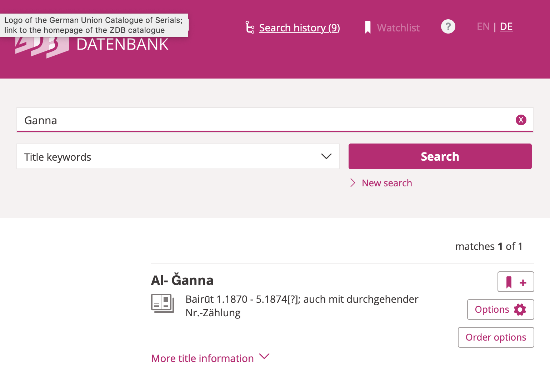Switch interface language to EN

pos(483,26)
